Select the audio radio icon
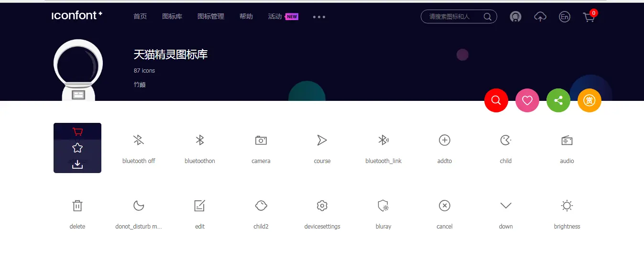 [x=567, y=140]
